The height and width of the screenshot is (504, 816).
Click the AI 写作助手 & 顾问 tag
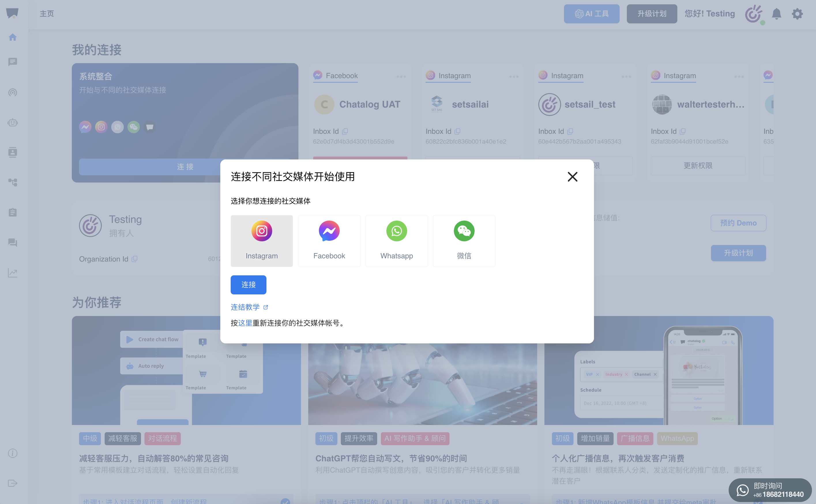point(415,438)
